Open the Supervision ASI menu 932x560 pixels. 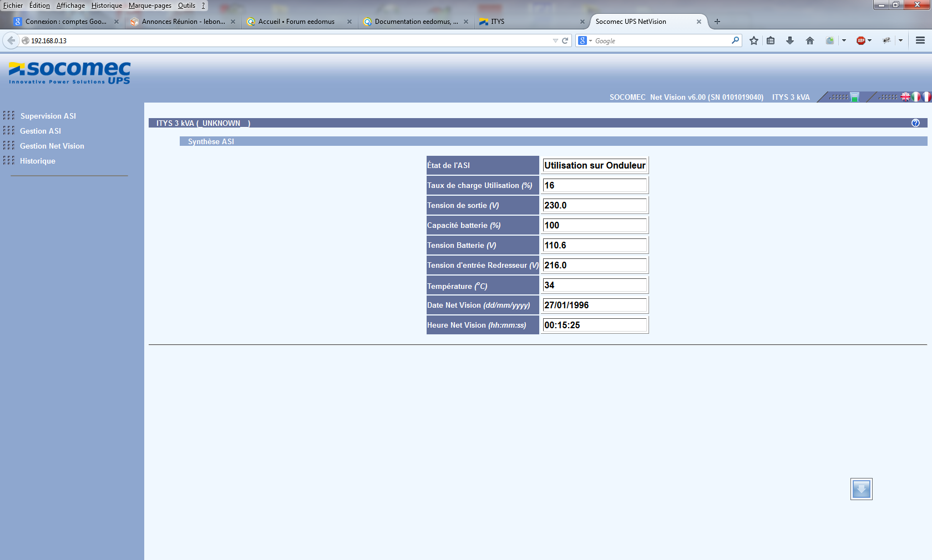tap(48, 116)
